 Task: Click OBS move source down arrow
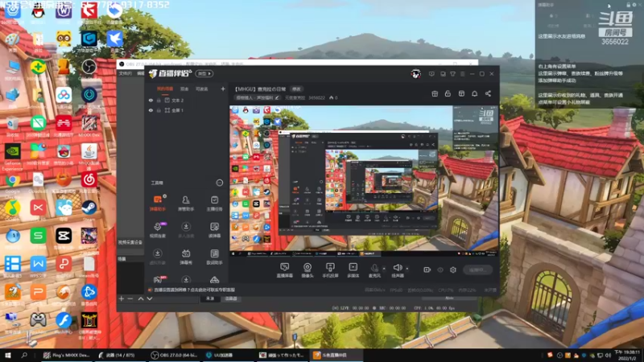point(150,298)
